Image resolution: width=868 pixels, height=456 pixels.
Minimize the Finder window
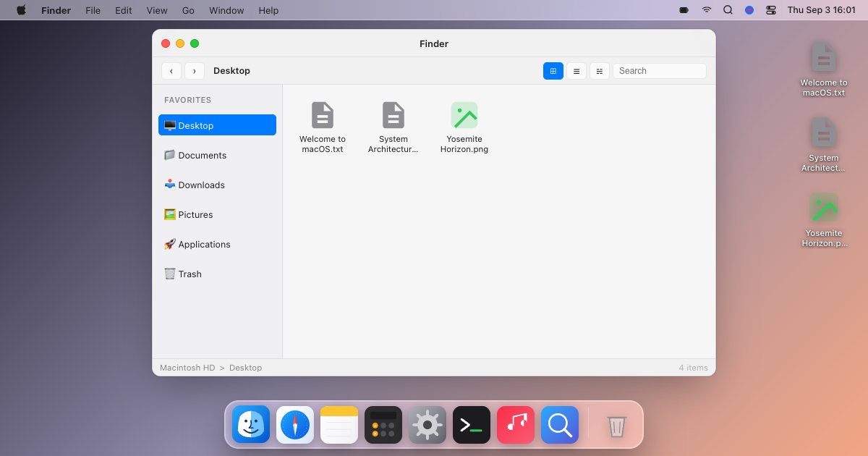click(x=180, y=43)
